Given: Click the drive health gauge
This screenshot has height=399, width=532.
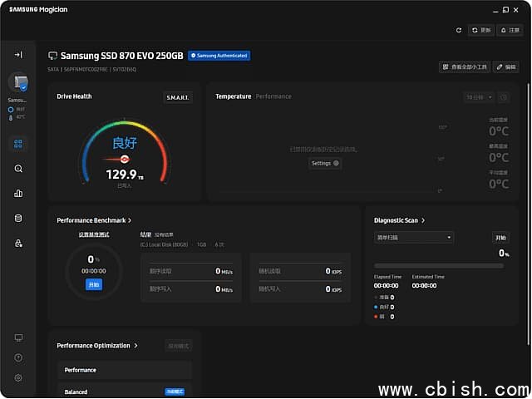Looking at the screenshot, I should tap(125, 151).
